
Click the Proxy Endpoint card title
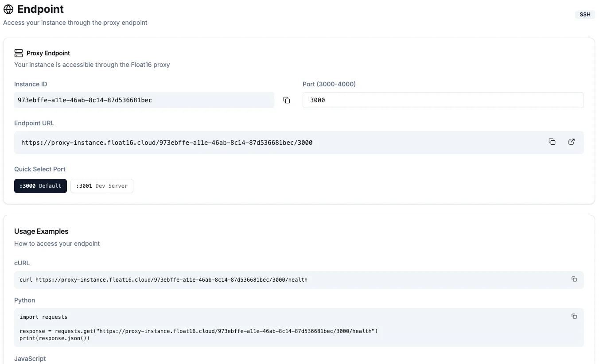coord(48,53)
